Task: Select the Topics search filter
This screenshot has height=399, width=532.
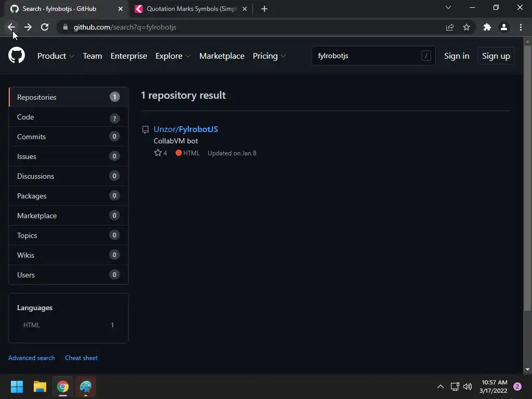Action: point(69,235)
